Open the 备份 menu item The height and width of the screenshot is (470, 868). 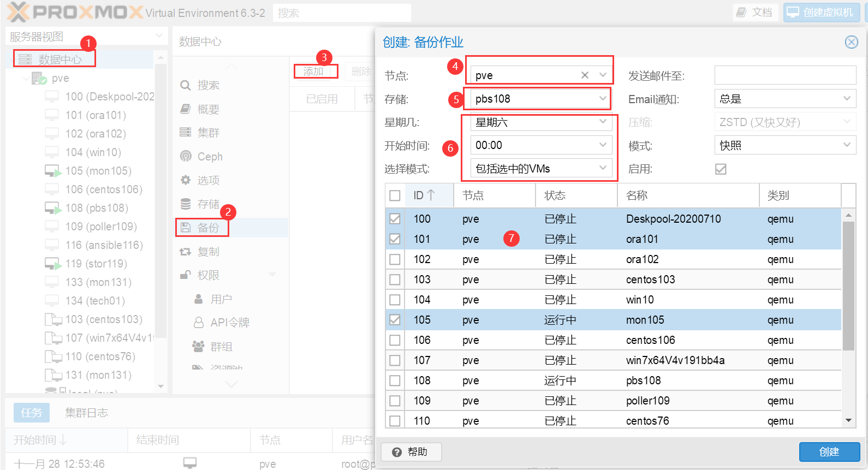pos(231,228)
